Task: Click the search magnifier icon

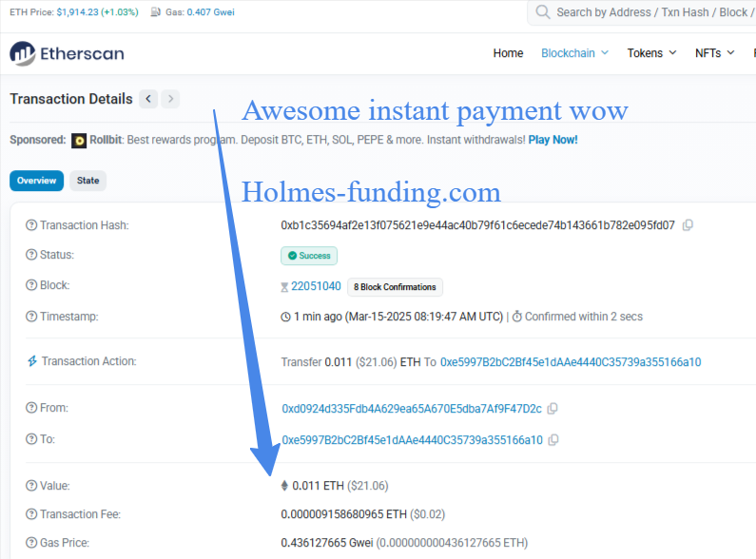Action: [543, 12]
